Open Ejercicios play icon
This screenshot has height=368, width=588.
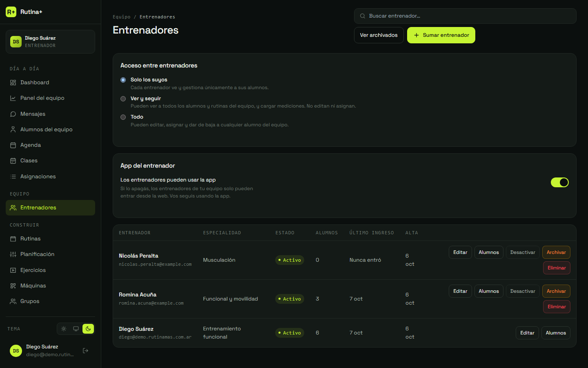click(x=13, y=270)
